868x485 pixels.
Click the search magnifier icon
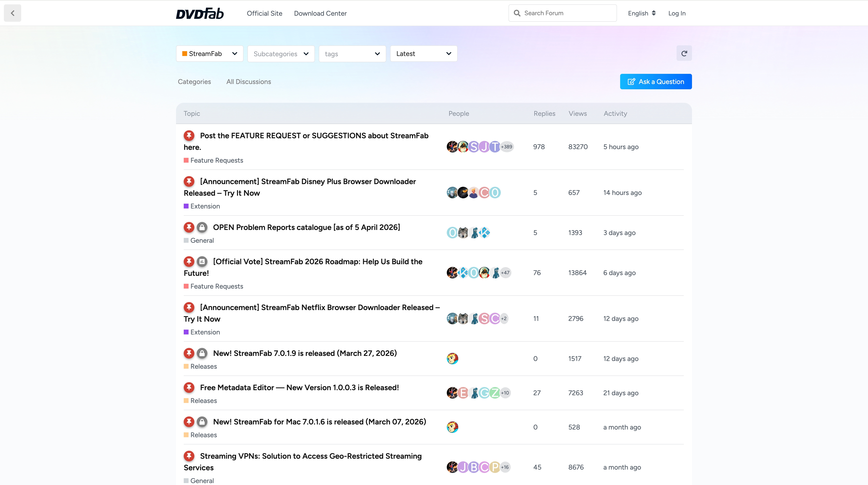click(517, 13)
